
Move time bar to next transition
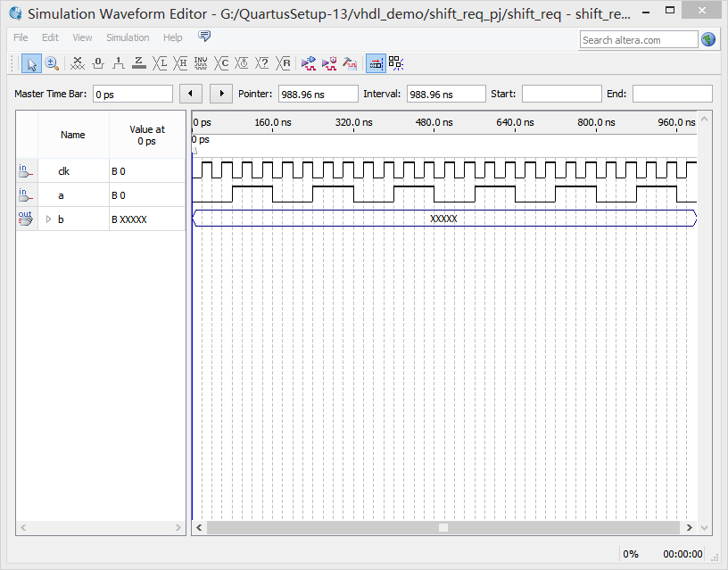(x=221, y=94)
